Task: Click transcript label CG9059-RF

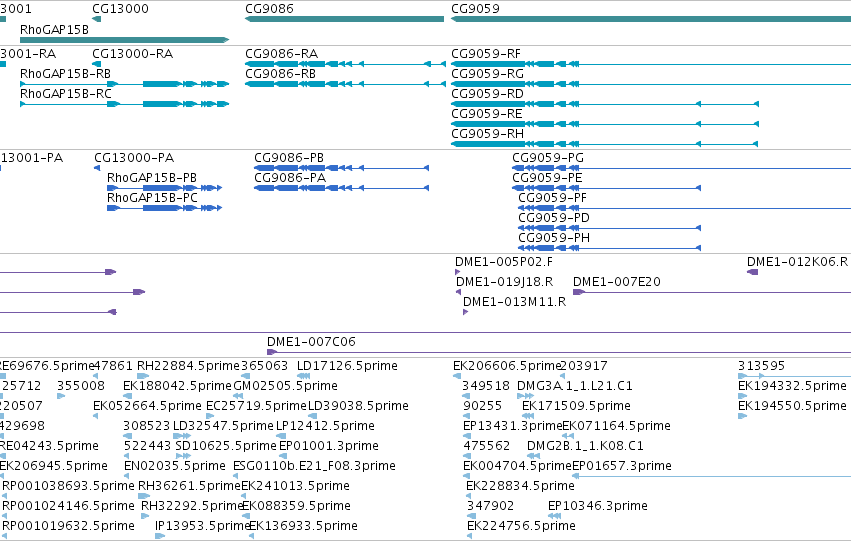Action: 486,54
